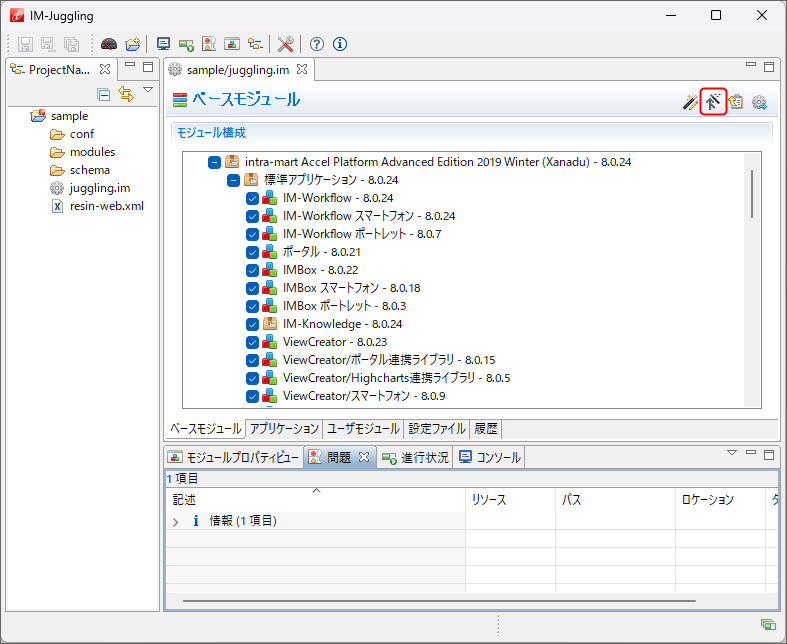This screenshot has height=644, width=787.
Task: Select juggling.im in the project tree
Action: (99, 188)
